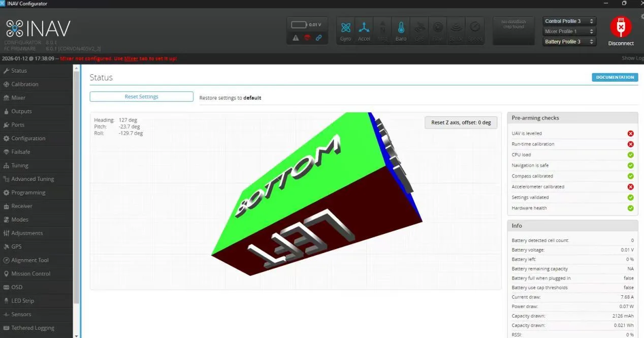Click the sidebar scrollbar down arrow
The image size is (644, 338).
point(77,335)
